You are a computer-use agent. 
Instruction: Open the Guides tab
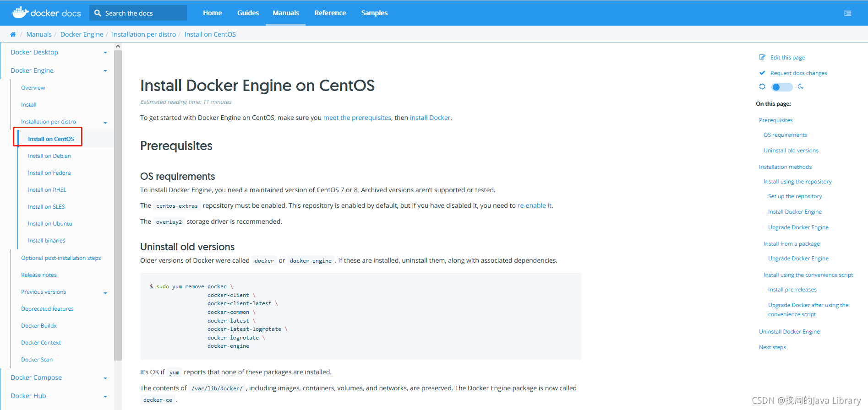tap(248, 13)
